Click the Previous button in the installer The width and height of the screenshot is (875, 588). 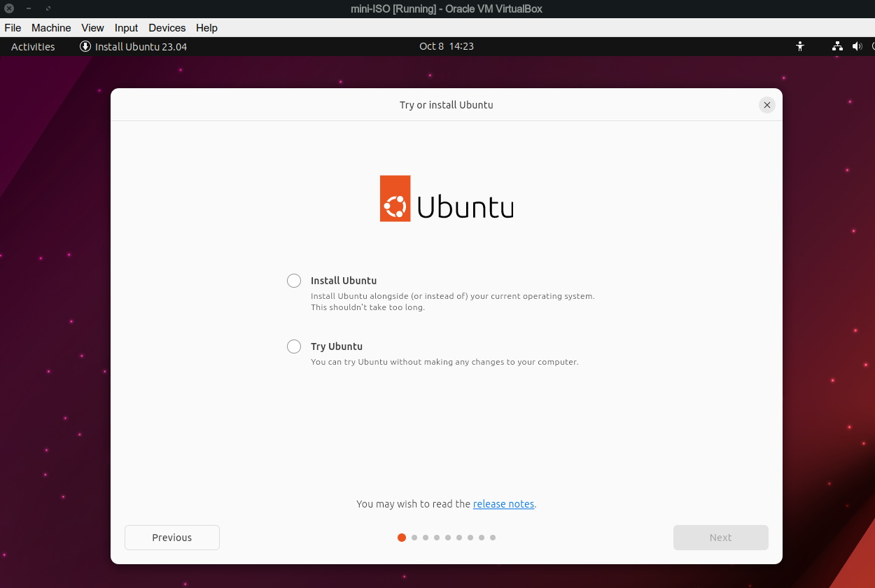pyautogui.click(x=171, y=537)
